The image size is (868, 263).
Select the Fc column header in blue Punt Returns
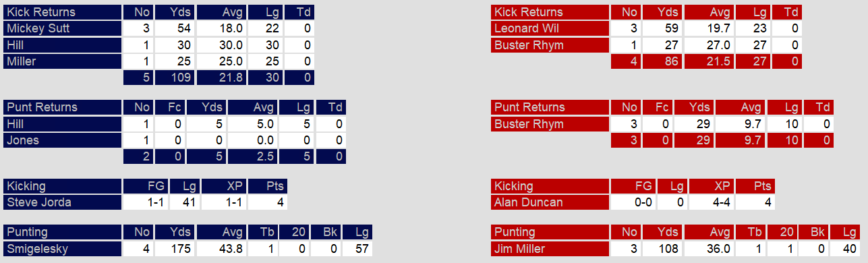tap(171, 107)
